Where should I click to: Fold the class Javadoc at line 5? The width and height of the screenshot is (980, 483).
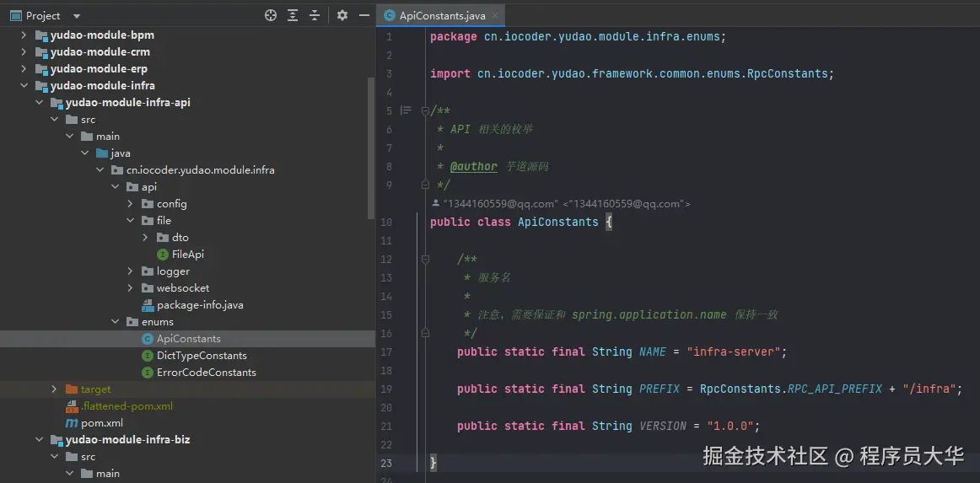[425, 110]
